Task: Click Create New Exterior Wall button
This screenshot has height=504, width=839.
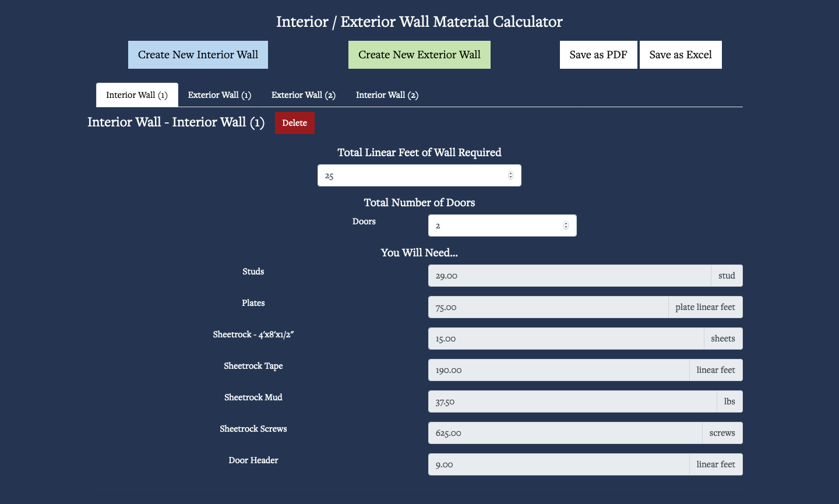Action: tap(419, 55)
